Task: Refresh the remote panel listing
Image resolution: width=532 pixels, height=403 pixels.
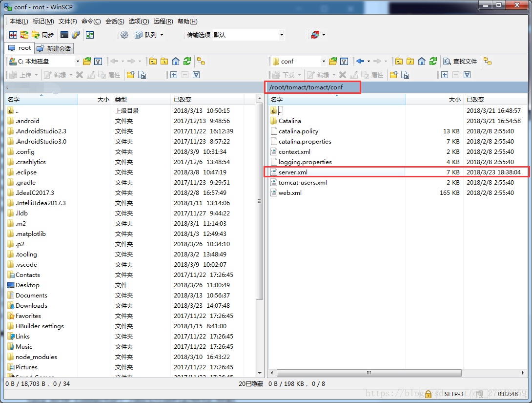Action: coord(433,62)
